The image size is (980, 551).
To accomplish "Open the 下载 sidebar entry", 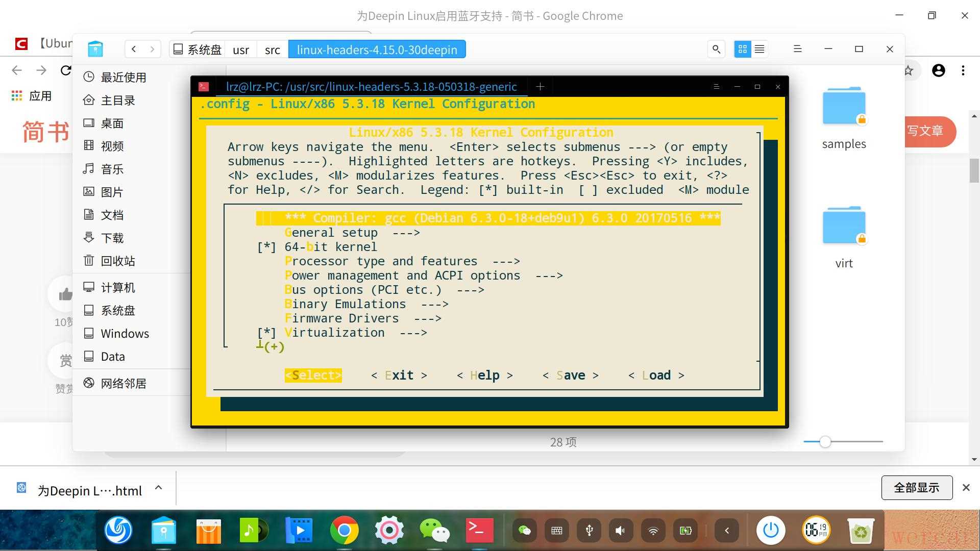I will (112, 238).
